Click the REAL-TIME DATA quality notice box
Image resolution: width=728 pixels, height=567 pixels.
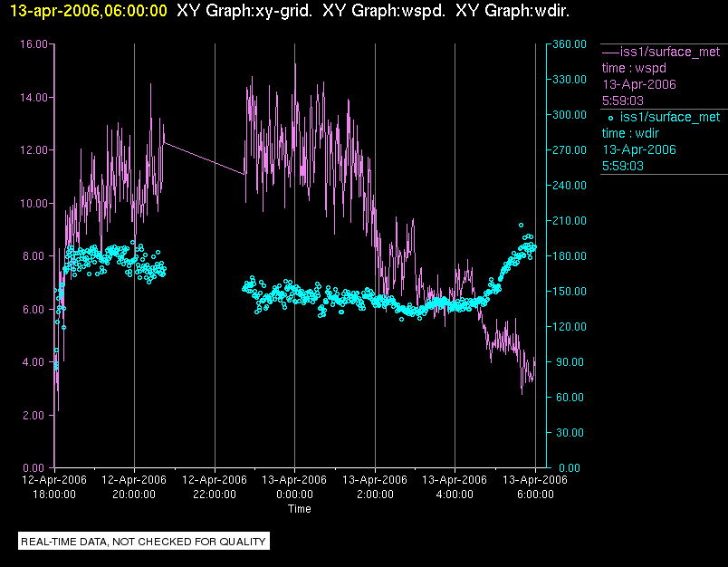pyautogui.click(x=144, y=541)
